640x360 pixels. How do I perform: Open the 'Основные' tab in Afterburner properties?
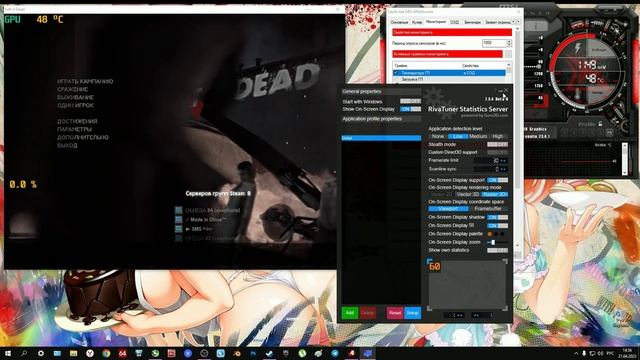pos(399,22)
